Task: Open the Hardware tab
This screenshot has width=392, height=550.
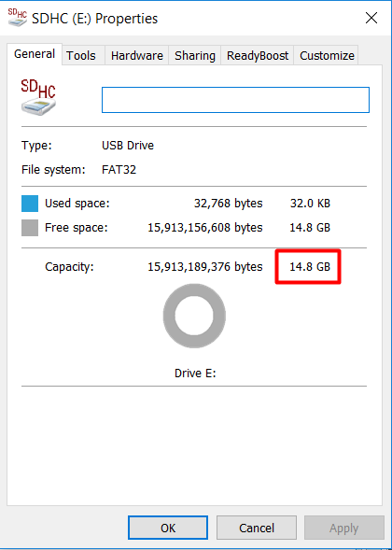Action: [x=137, y=55]
